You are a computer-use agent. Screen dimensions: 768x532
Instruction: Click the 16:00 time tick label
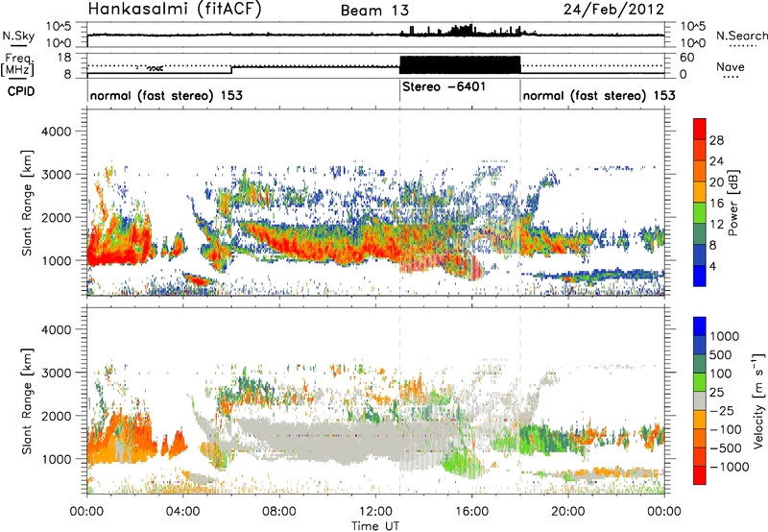471,512
